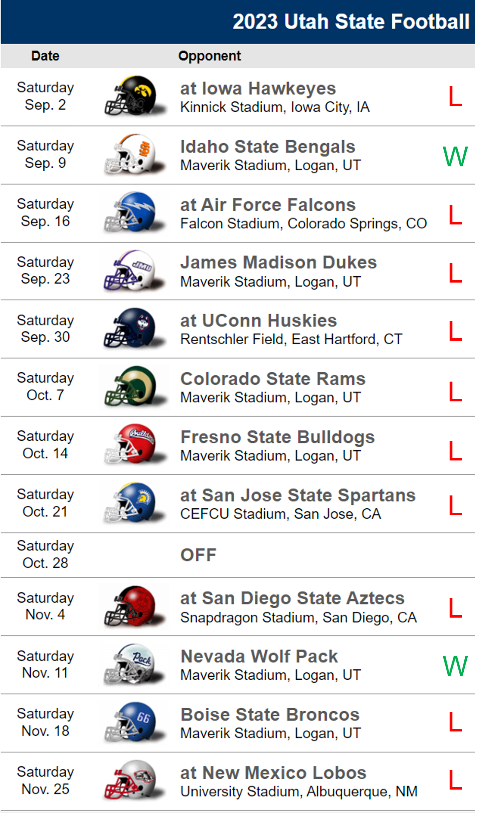The image size is (504, 813).
Task: Select the Boise State Broncos helmet
Action: (134, 722)
